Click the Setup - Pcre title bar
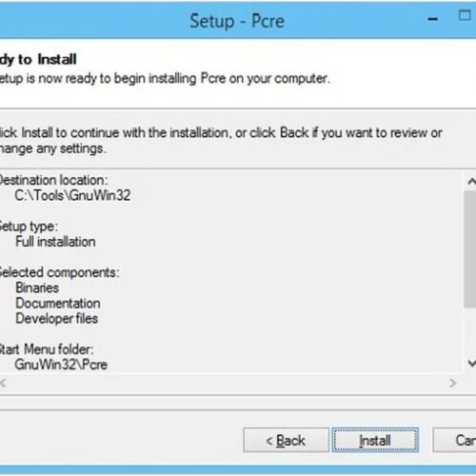Image resolution: width=476 pixels, height=476 pixels. coord(237,21)
